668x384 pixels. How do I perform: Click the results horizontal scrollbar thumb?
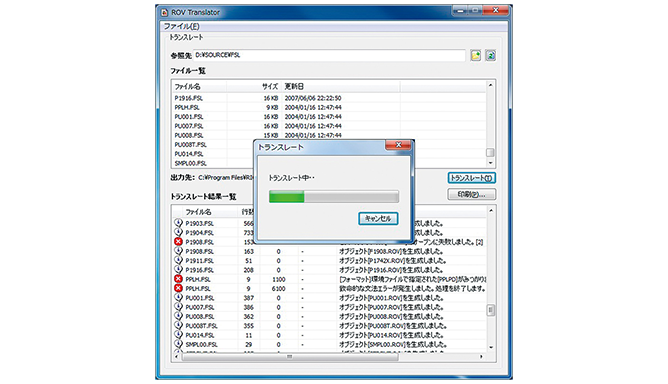click(x=290, y=357)
